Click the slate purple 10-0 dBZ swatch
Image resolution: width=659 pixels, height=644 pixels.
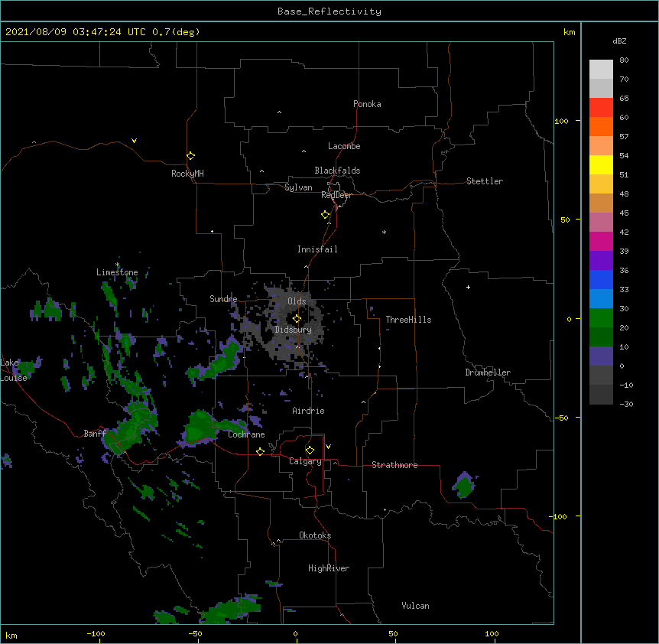click(601, 356)
